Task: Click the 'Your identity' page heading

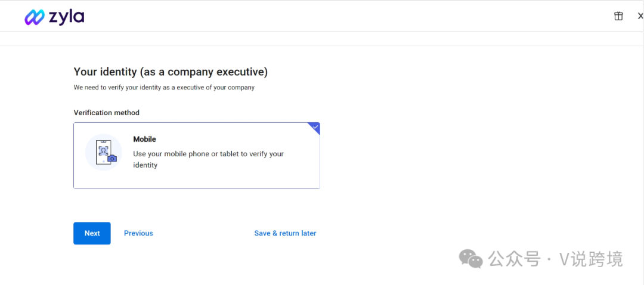Action: point(171,72)
